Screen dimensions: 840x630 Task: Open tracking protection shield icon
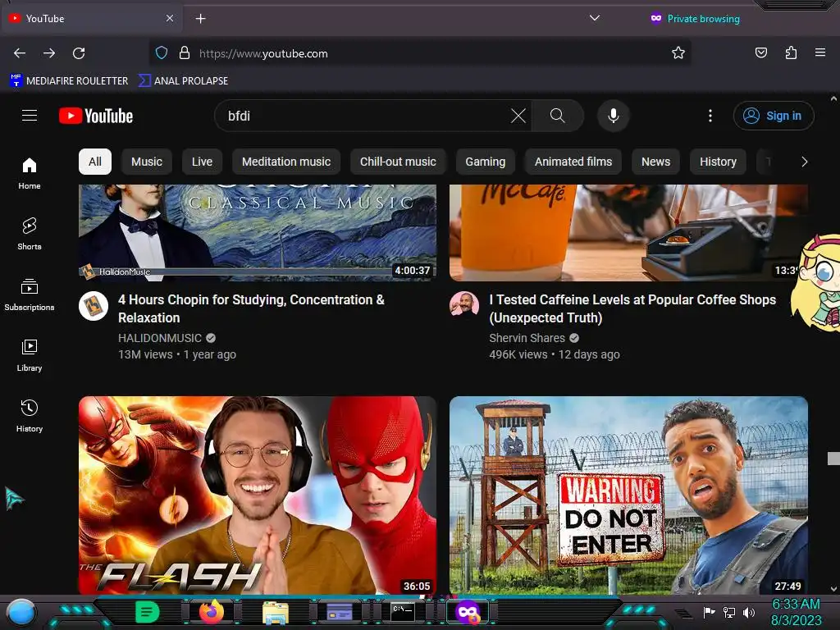162,53
